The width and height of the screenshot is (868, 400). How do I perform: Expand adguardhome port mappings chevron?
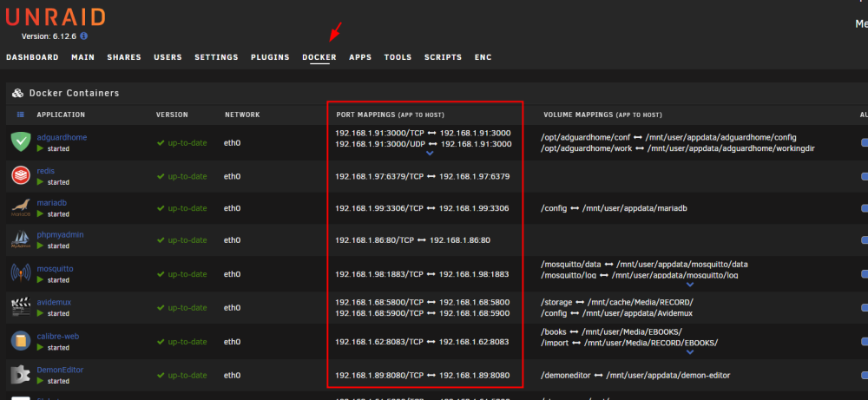coord(429,154)
